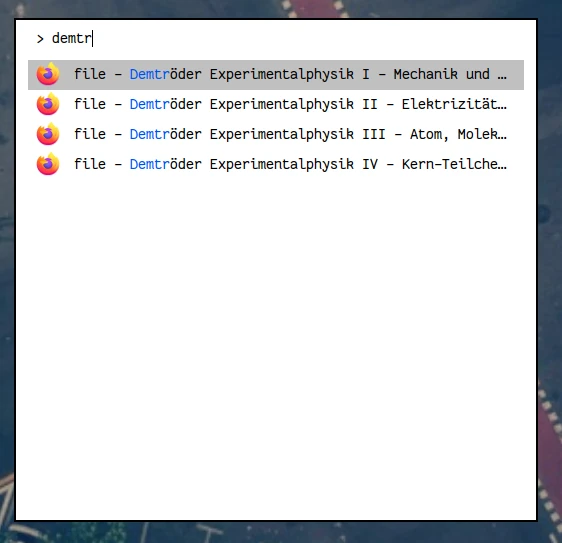Select Experimentalphysik III – Atom, Molek result
The image size is (562, 543).
276,134
